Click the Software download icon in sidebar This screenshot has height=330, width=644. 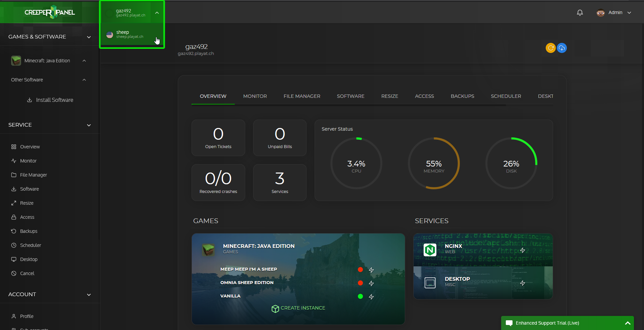(14, 189)
